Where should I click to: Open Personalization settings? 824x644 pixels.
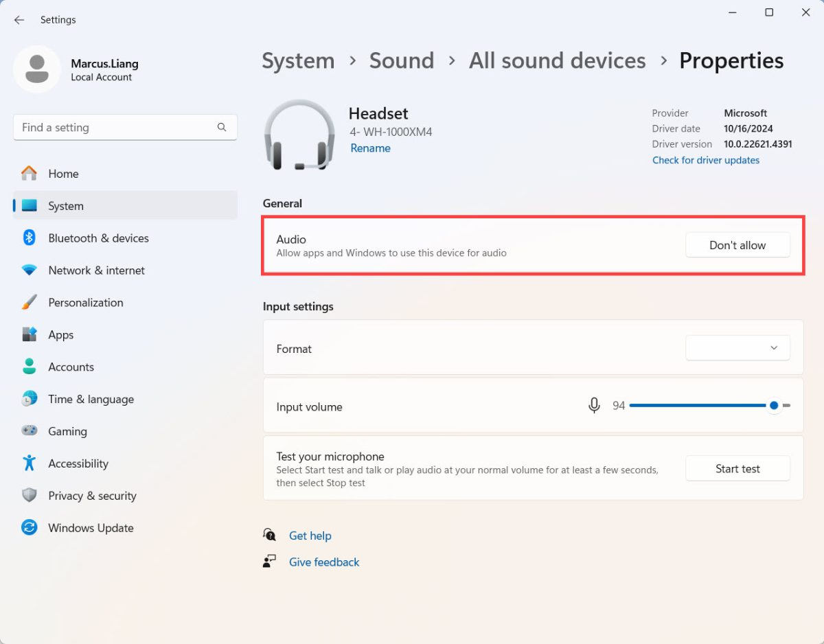point(86,302)
